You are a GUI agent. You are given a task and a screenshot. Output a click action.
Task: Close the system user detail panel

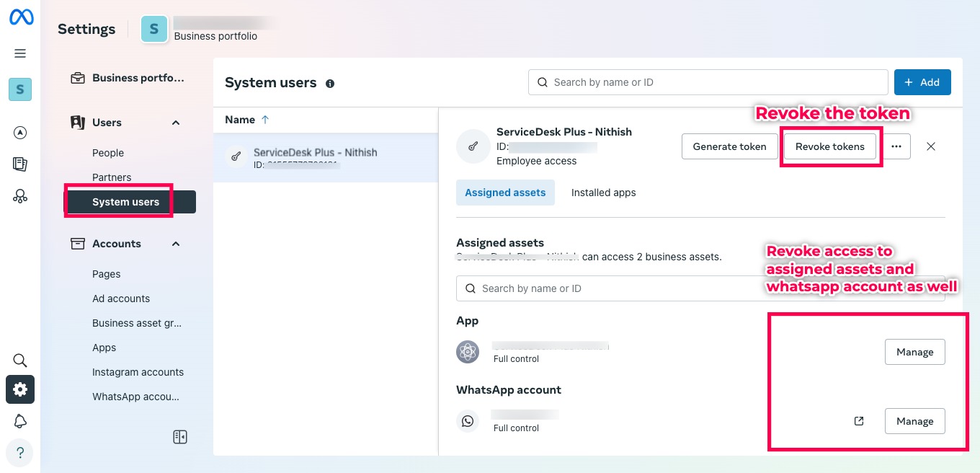tap(931, 146)
